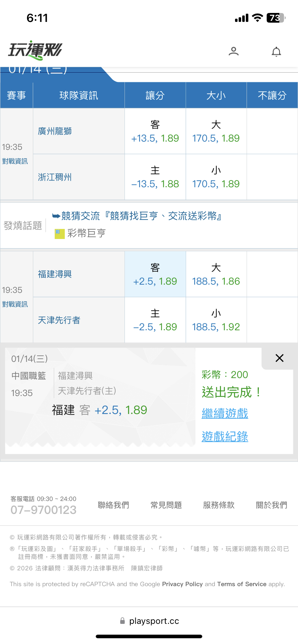This screenshot has height=644, width=298.
Task: Open the yellow 彩幣巨亨 avatar thumbnail
Action: coord(59,234)
